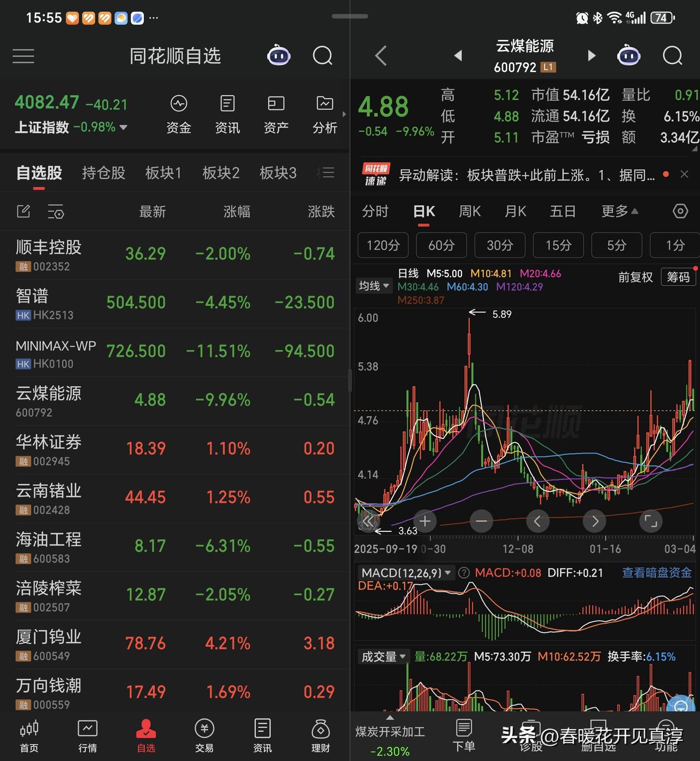The width and height of the screenshot is (700, 761).
Task: Tap the 下单 order icon
Action: click(x=464, y=735)
